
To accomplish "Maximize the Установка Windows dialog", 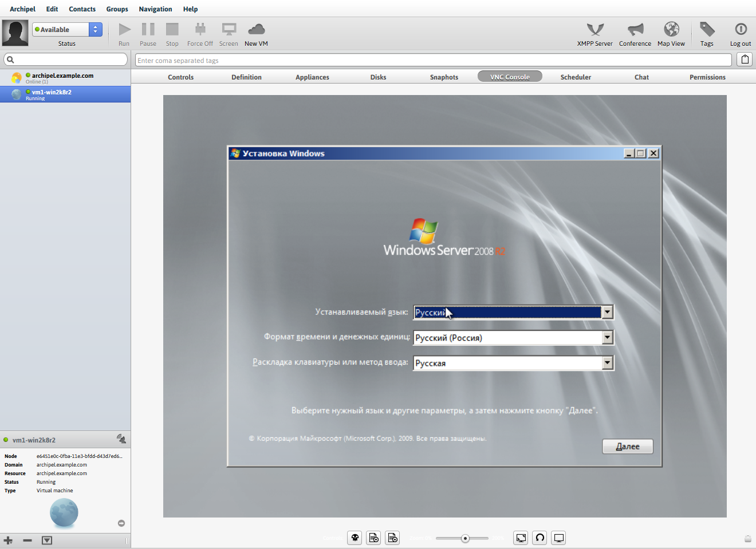I will [x=641, y=153].
